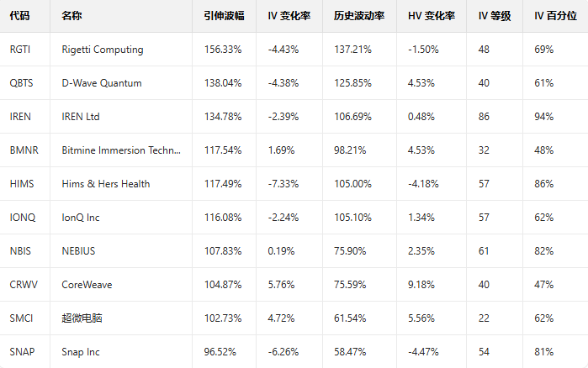Image resolution: width=588 pixels, height=368 pixels.
Task: Click the IV 变化率 column header
Action: tap(289, 16)
